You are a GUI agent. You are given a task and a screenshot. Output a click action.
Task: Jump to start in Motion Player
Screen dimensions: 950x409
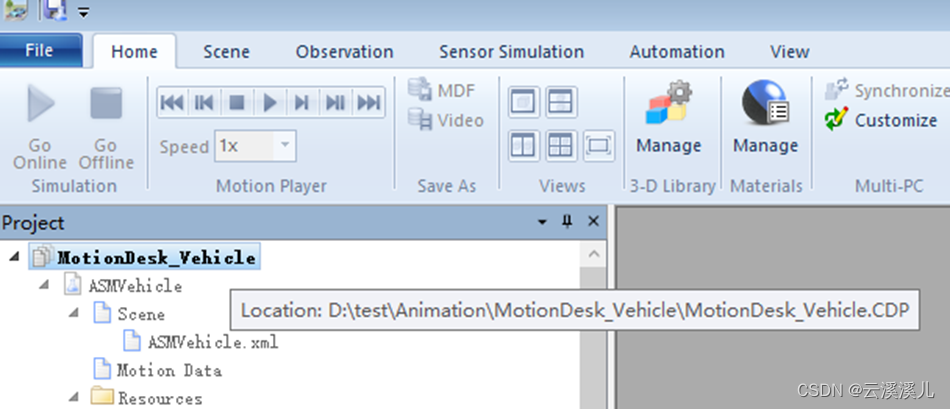pos(173,102)
